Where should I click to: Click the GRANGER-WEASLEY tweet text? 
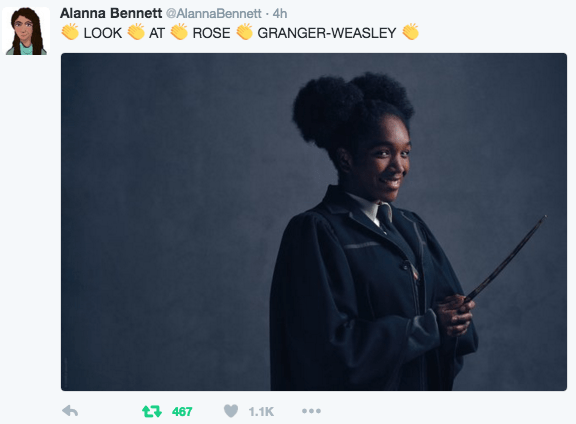327,33
